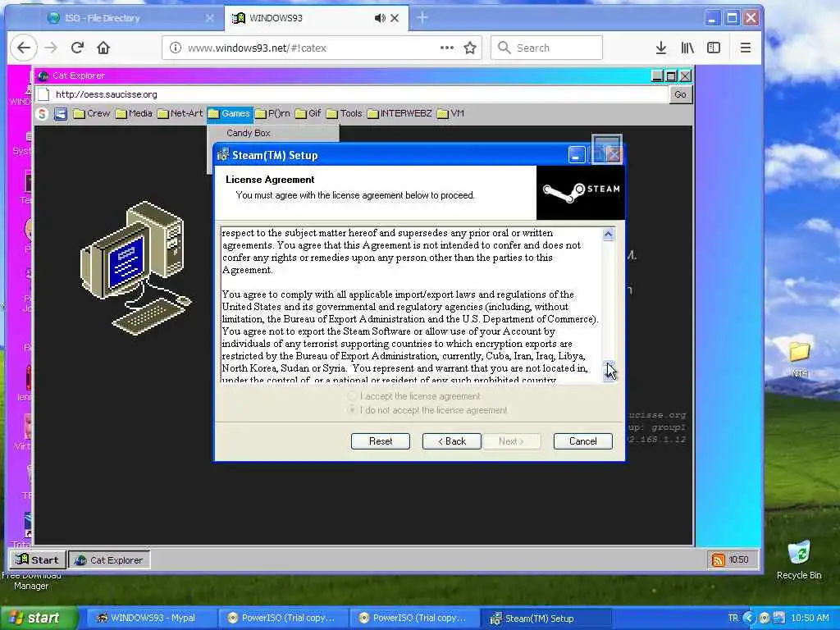Image resolution: width=840 pixels, height=630 pixels.
Task: Expand hidden tray icons arrow
Action: pos(750,618)
